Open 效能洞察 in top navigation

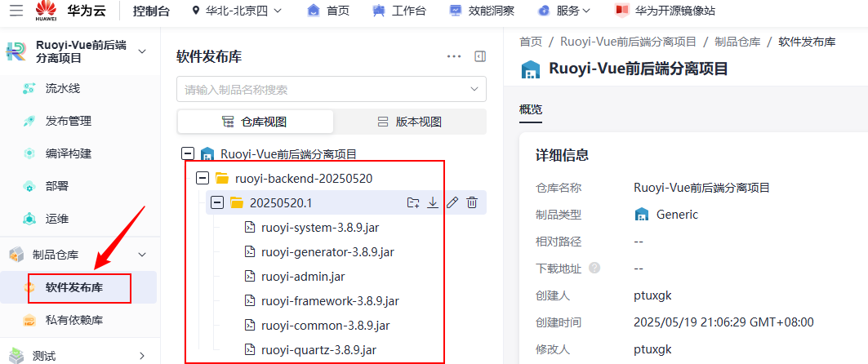point(491,11)
